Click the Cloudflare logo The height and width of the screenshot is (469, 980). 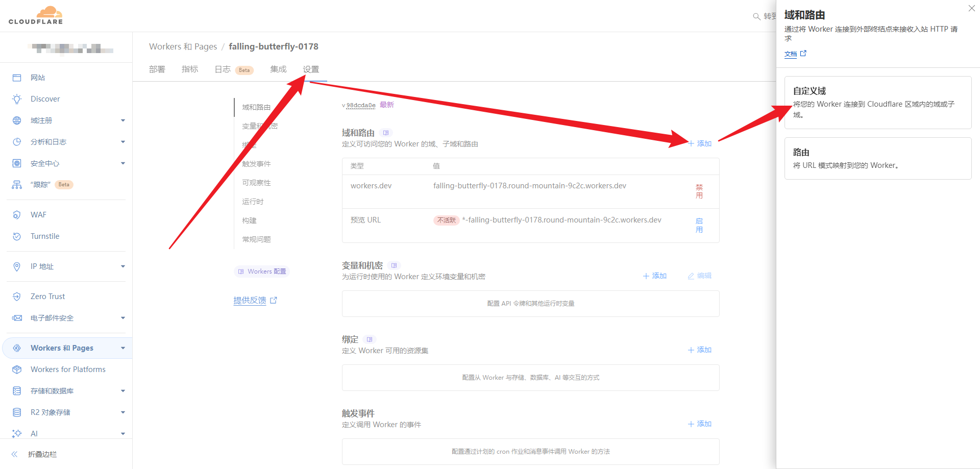pyautogui.click(x=36, y=15)
